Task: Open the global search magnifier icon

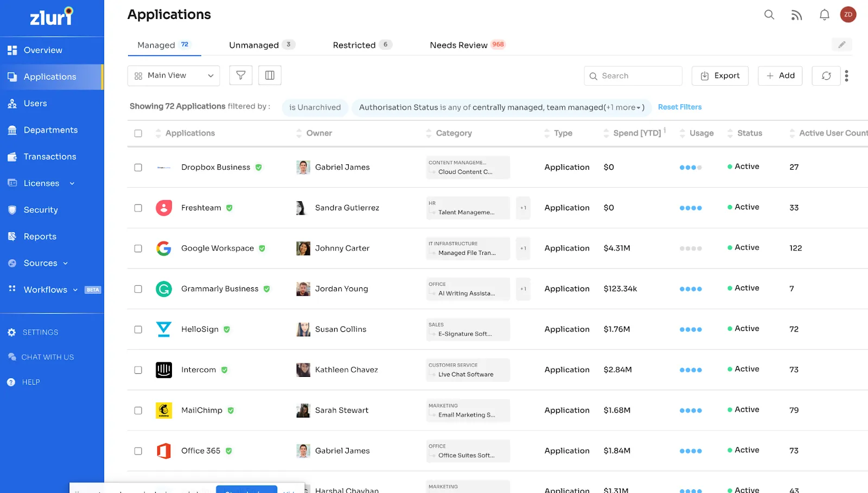Action: tap(769, 15)
